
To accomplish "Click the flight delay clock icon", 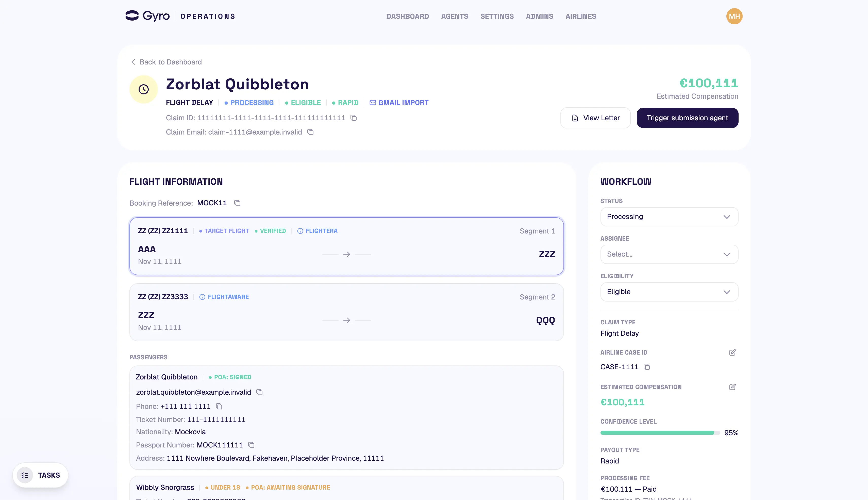I will point(143,89).
